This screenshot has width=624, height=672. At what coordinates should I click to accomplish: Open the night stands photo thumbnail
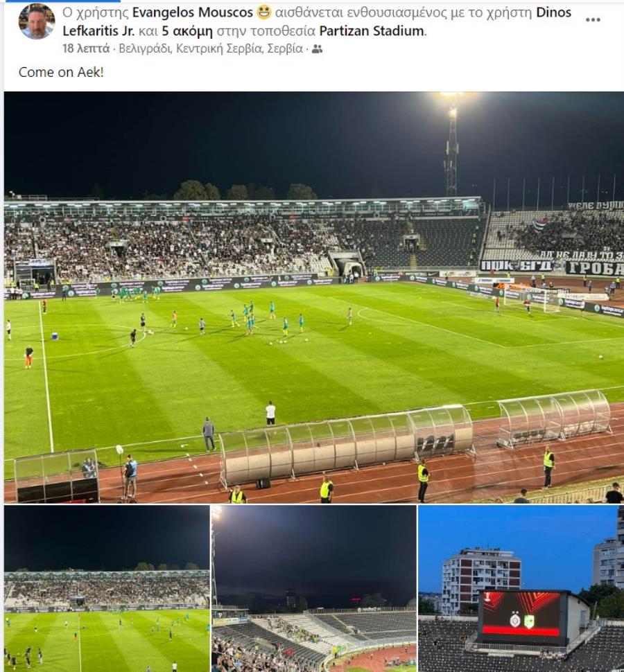(314, 588)
